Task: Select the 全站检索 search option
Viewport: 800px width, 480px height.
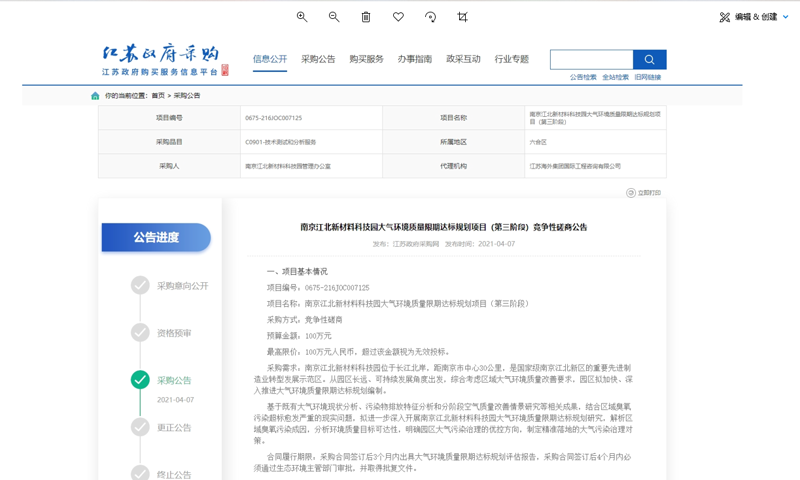Action: (x=615, y=77)
